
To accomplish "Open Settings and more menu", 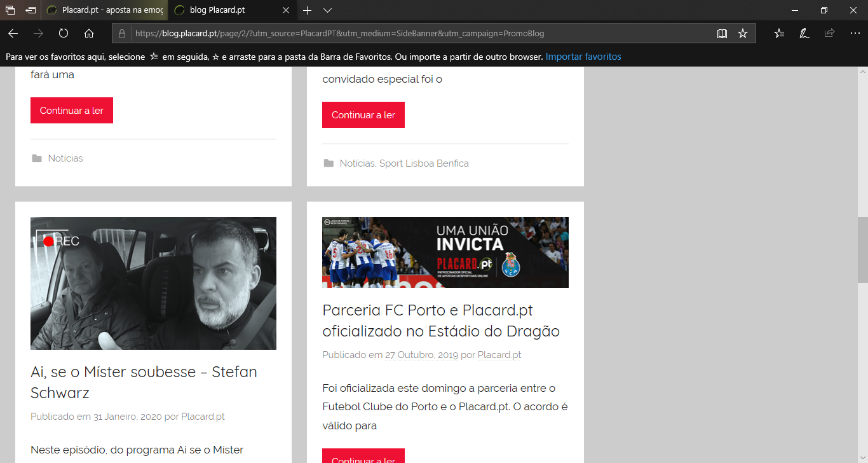I will coord(855,33).
